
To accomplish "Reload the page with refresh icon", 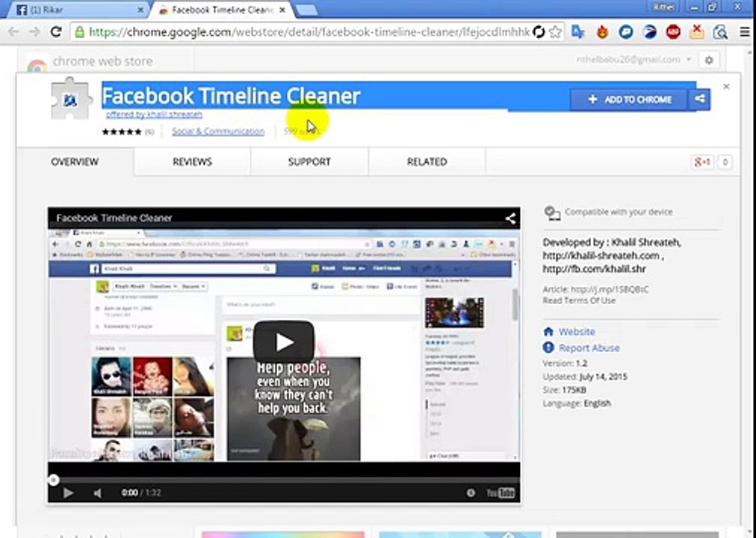I will click(56, 32).
